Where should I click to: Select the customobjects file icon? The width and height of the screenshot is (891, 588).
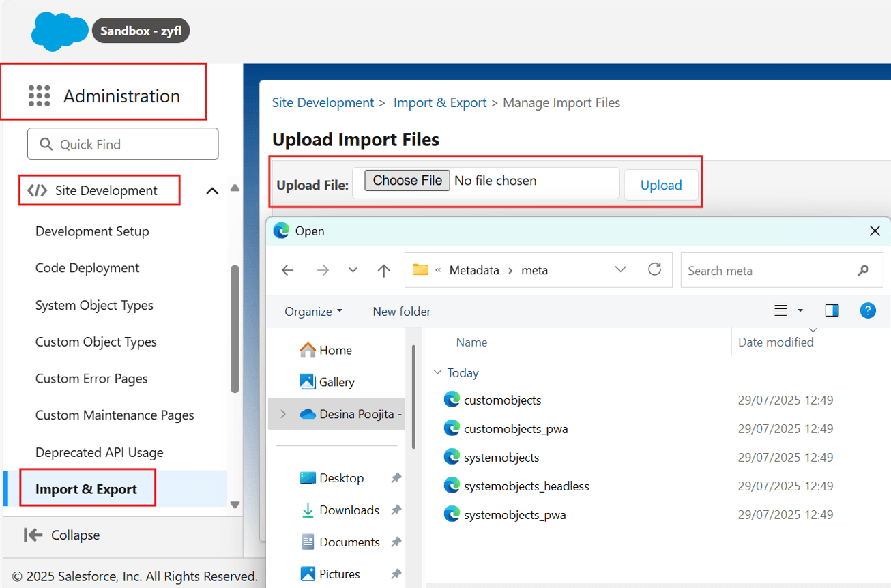coord(452,400)
